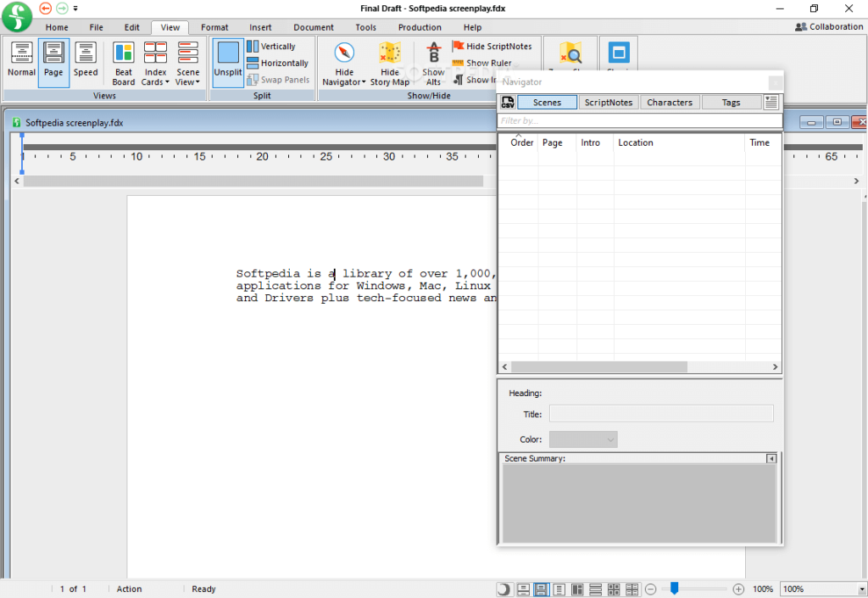The width and height of the screenshot is (868, 598).
Task: Click the zoom out minus button
Action: (x=651, y=590)
